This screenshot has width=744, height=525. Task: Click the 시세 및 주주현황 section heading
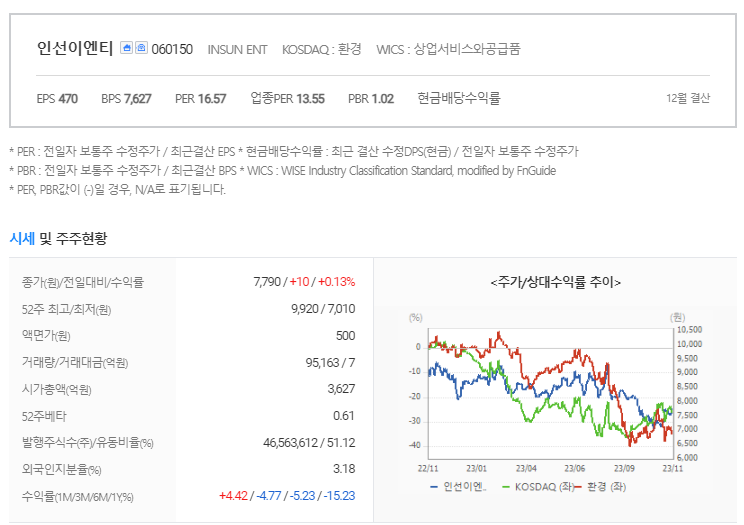point(58,238)
